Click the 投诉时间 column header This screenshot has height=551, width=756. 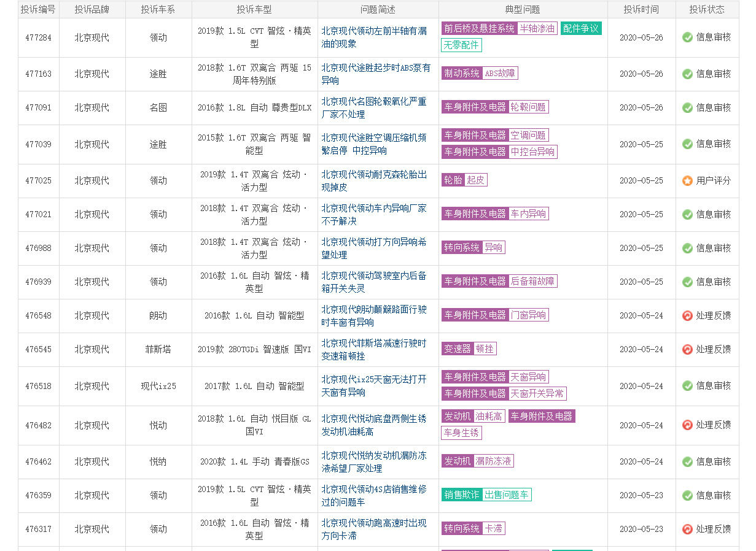point(641,9)
